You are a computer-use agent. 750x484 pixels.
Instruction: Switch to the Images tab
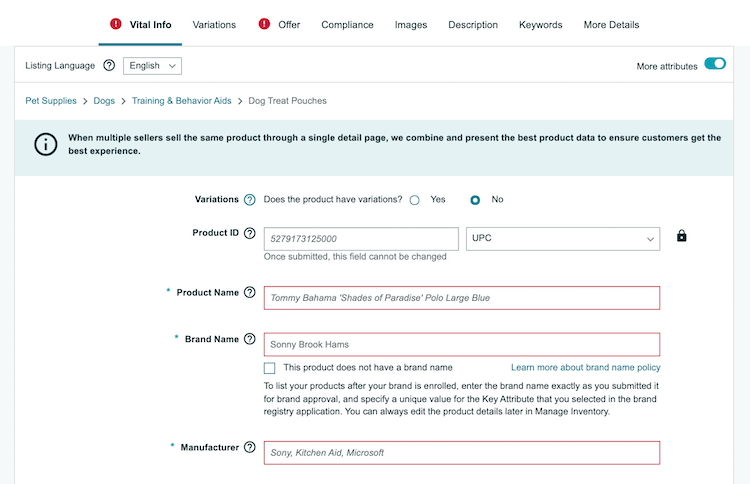click(410, 24)
